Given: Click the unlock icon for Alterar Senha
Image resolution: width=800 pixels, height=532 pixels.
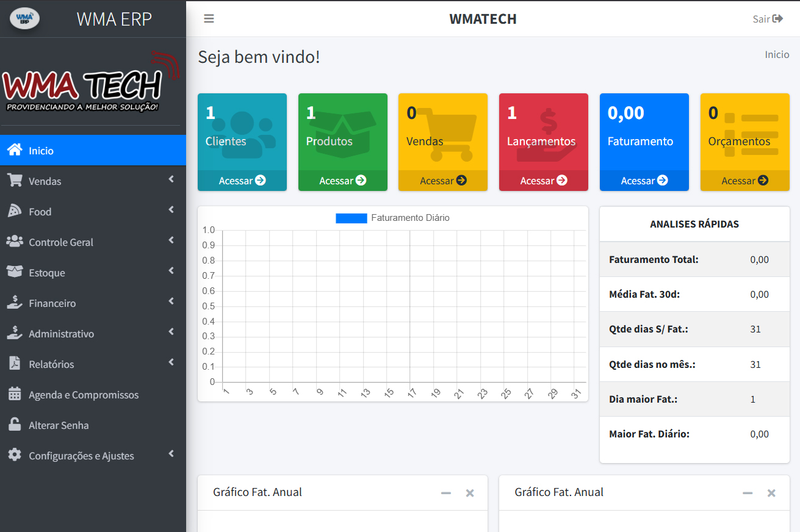Looking at the screenshot, I should coord(15,425).
